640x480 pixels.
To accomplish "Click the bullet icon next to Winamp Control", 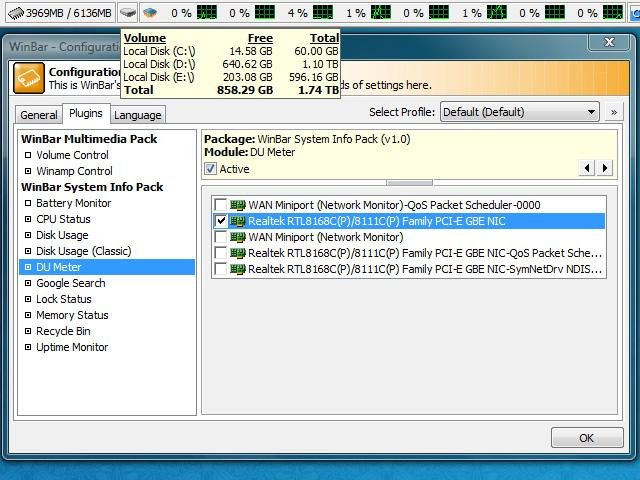I will pos(28,171).
